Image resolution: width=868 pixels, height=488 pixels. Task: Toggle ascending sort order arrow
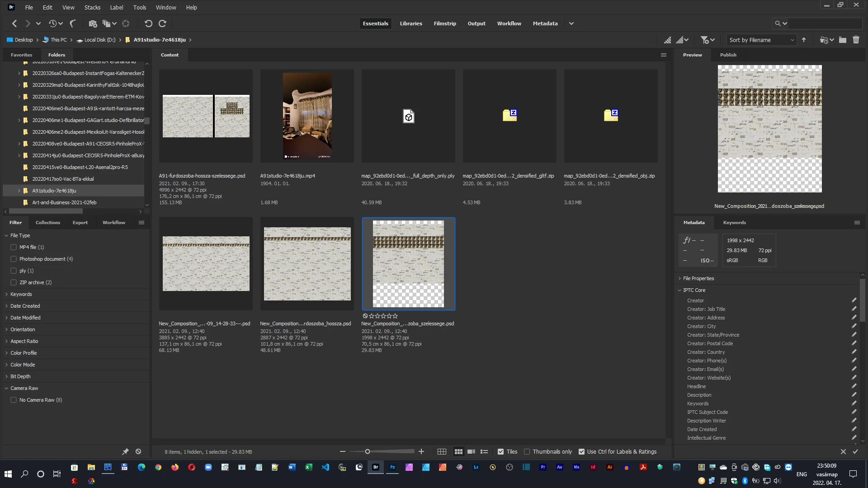tap(804, 40)
